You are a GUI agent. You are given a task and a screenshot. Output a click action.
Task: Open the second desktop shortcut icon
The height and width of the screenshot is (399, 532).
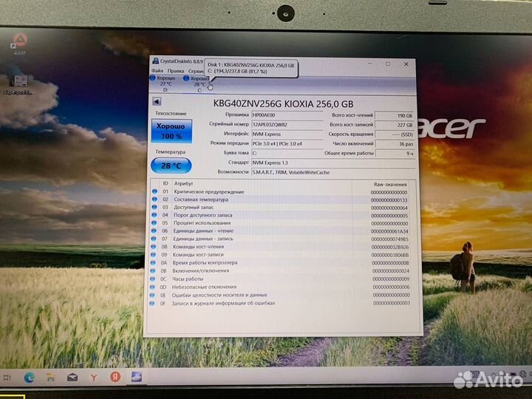(x=18, y=84)
